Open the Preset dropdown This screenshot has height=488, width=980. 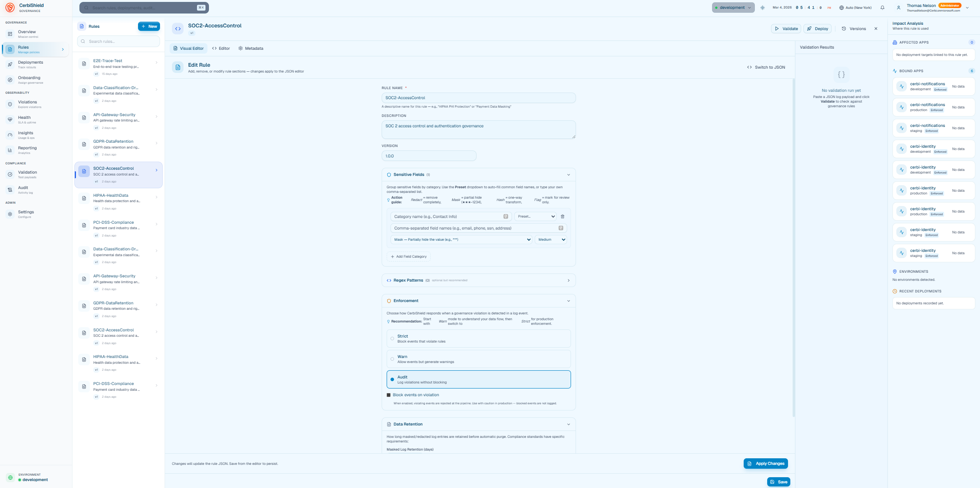click(535, 217)
